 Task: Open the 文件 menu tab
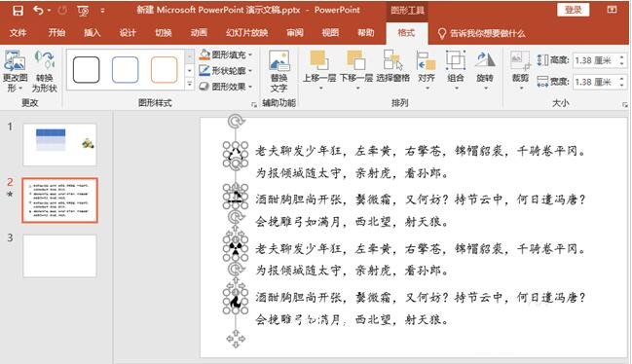[x=19, y=33]
